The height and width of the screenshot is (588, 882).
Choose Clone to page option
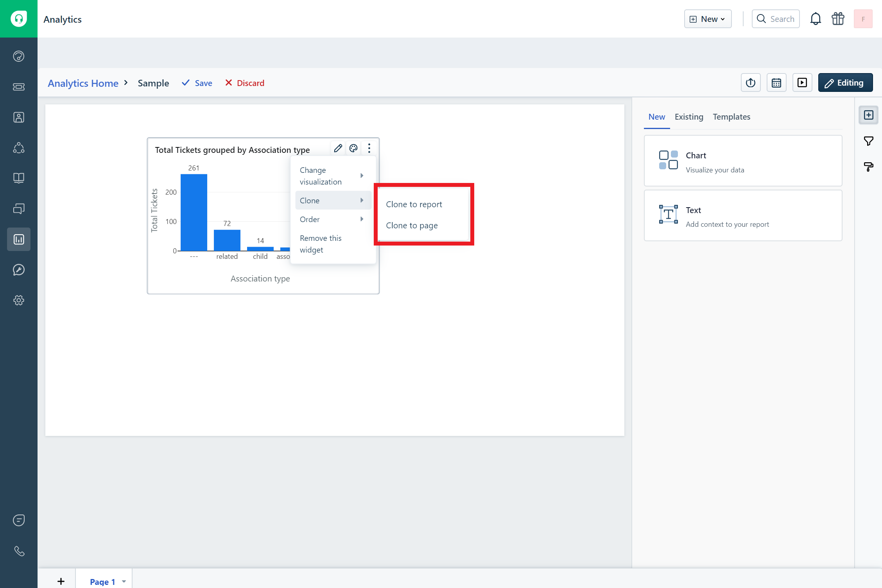pyautogui.click(x=412, y=226)
